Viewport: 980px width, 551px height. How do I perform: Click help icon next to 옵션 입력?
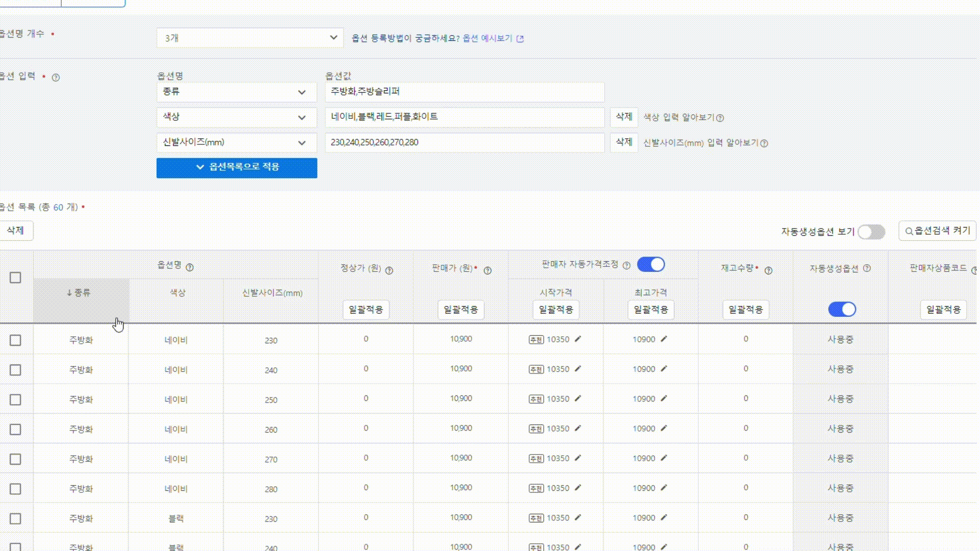(x=56, y=78)
